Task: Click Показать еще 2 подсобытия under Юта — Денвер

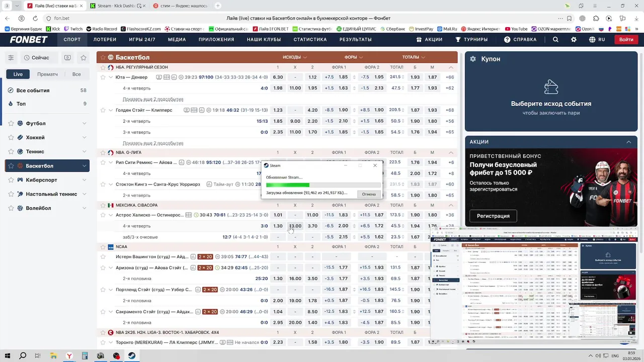Action: pos(153,100)
